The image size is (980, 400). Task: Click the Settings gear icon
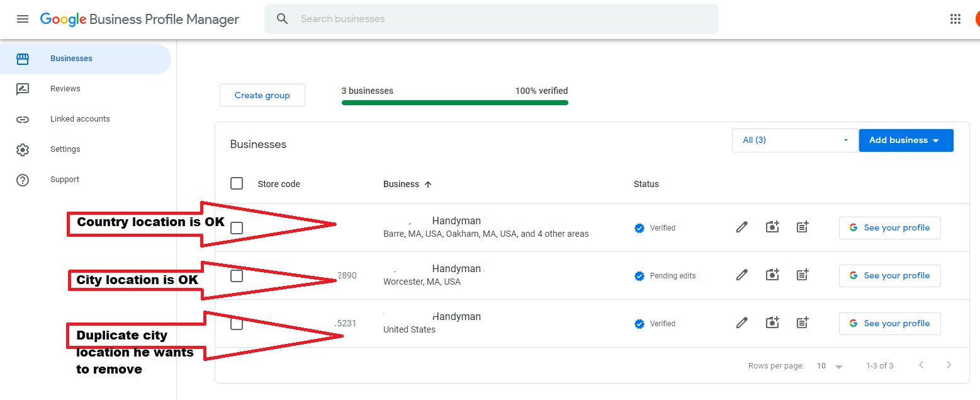point(23,149)
